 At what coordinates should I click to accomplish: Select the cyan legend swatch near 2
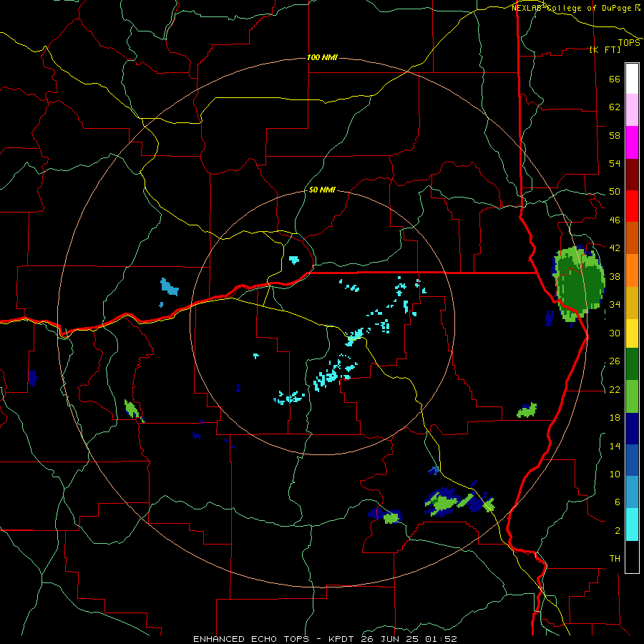[632, 525]
